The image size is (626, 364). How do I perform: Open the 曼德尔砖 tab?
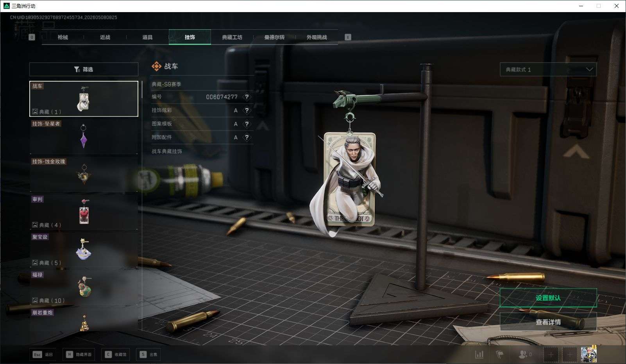[x=274, y=37]
